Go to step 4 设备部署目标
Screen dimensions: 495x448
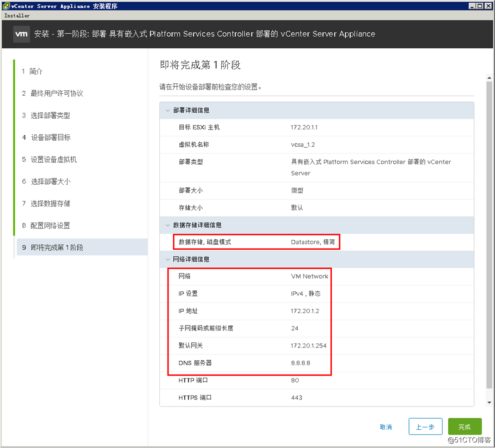pos(46,138)
